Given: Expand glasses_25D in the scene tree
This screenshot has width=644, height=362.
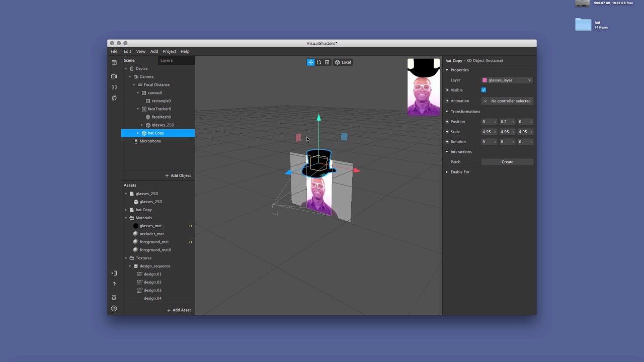Looking at the screenshot, I should coord(142,125).
